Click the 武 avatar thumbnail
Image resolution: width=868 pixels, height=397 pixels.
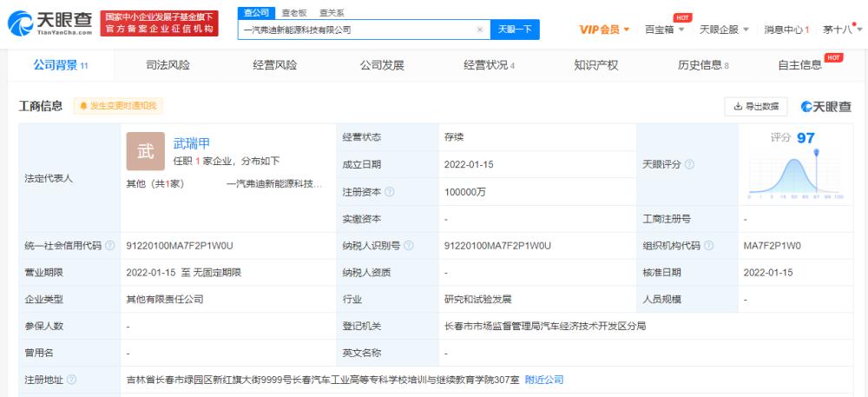coord(146,151)
